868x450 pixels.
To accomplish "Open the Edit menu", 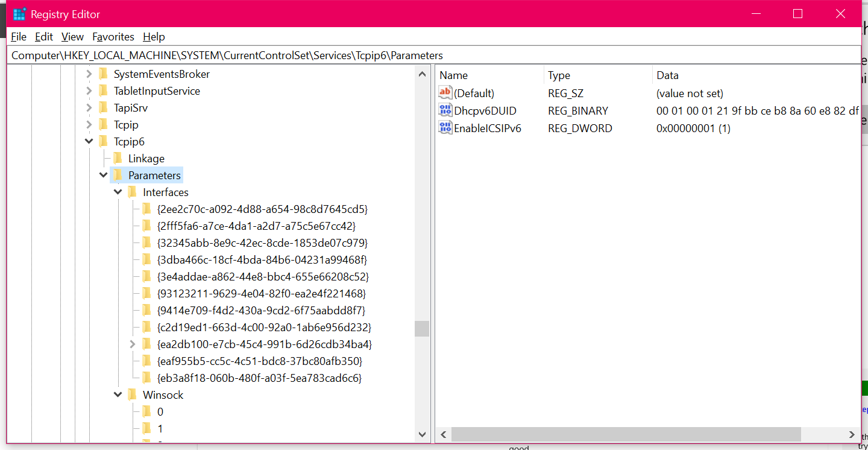I will click(x=44, y=37).
